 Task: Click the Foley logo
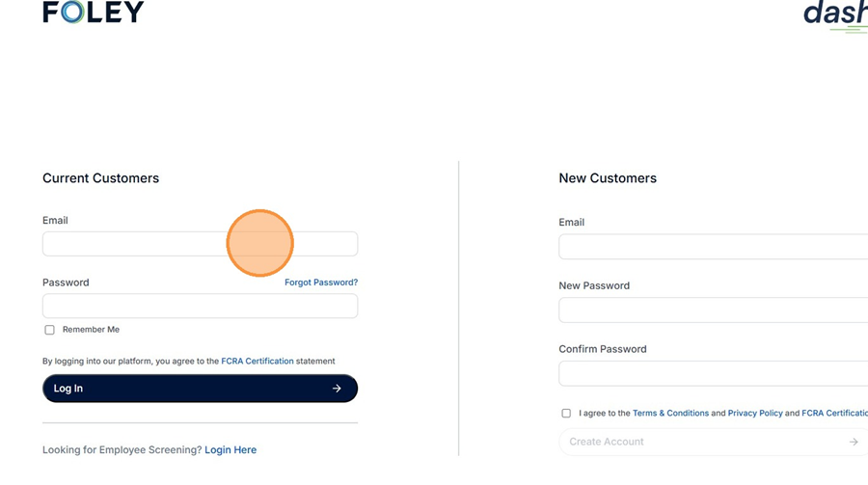click(x=93, y=13)
